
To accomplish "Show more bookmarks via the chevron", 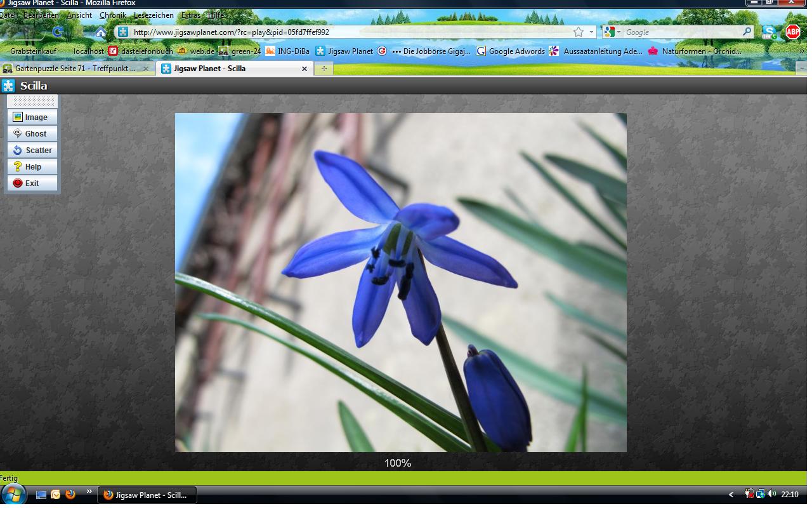I will coord(801,51).
